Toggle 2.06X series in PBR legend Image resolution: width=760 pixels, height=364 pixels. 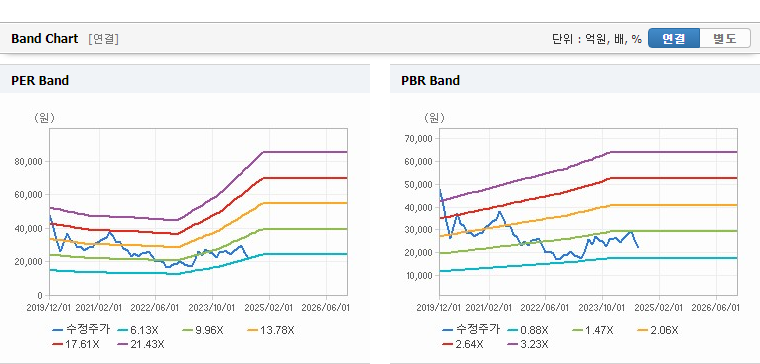658,330
